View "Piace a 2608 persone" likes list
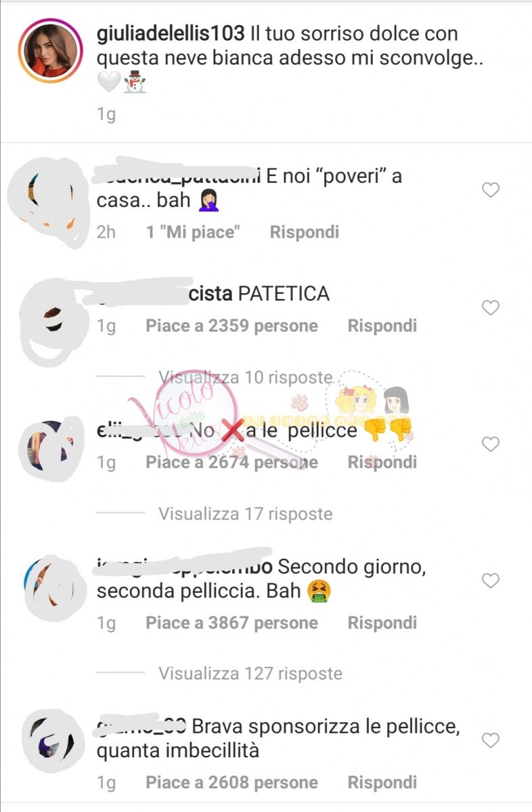This screenshot has width=532, height=812. point(232,782)
